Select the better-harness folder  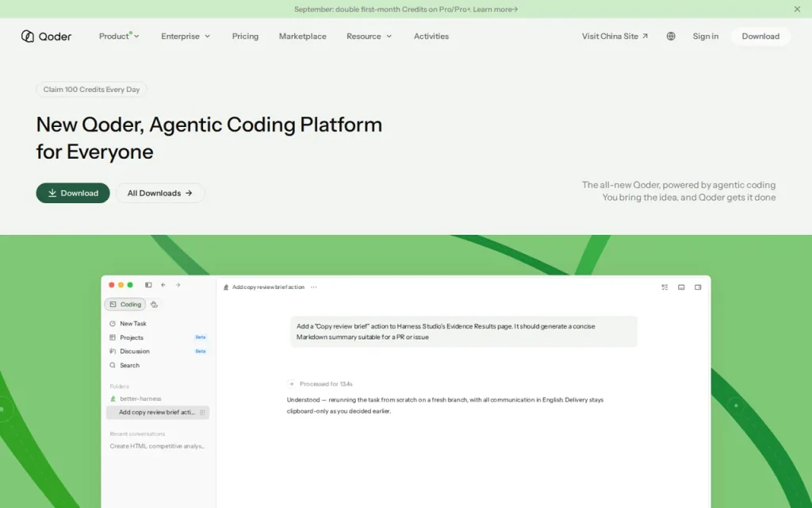(140, 398)
